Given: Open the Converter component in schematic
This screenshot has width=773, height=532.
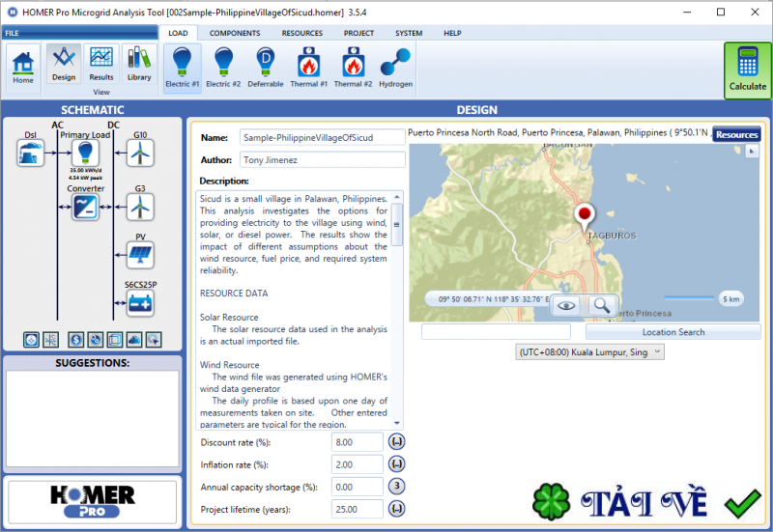Looking at the screenshot, I should point(85,207).
